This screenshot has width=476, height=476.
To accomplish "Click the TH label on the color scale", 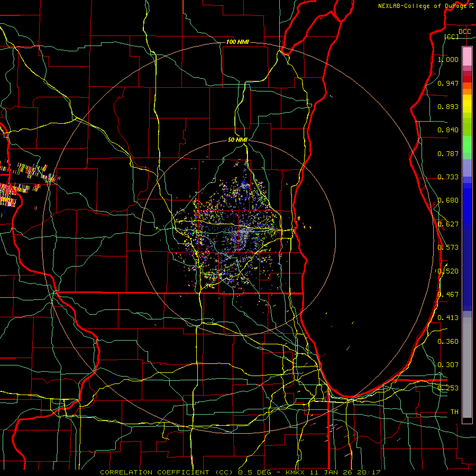I will pyautogui.click(x=454, y=412).
